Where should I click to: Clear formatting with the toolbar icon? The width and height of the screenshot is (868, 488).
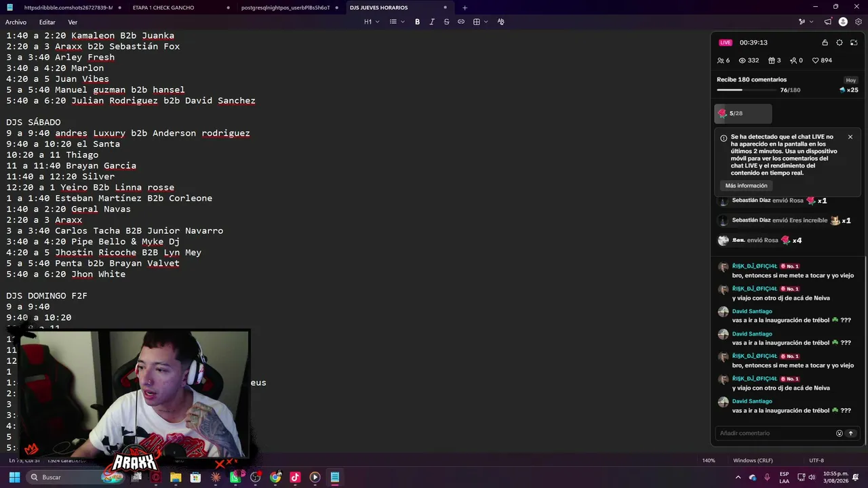pos(501,22)
